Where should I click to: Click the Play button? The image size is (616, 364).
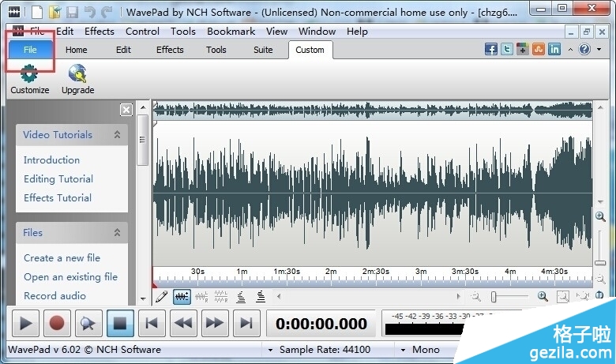(25, 323)
